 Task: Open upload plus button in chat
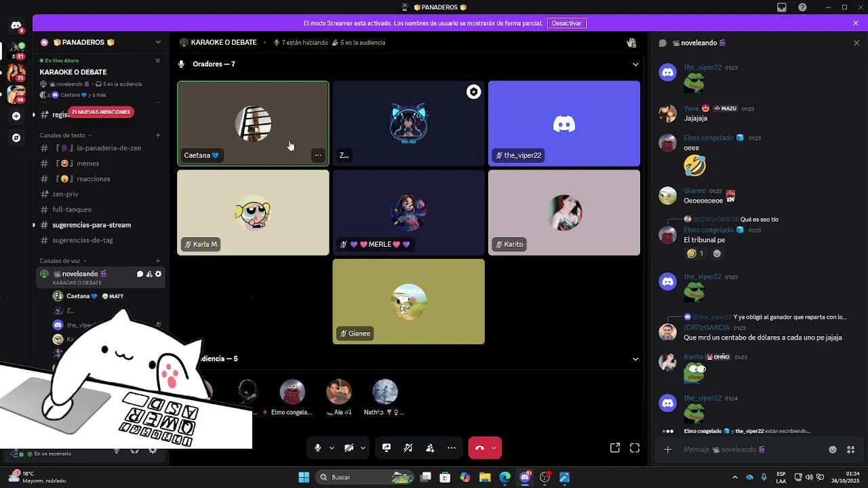[x=668, y=449]
